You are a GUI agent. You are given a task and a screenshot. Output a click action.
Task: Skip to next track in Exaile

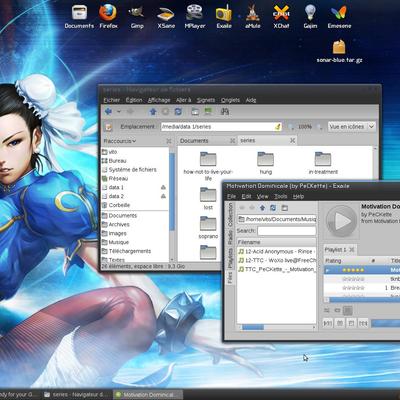point(363,323)
